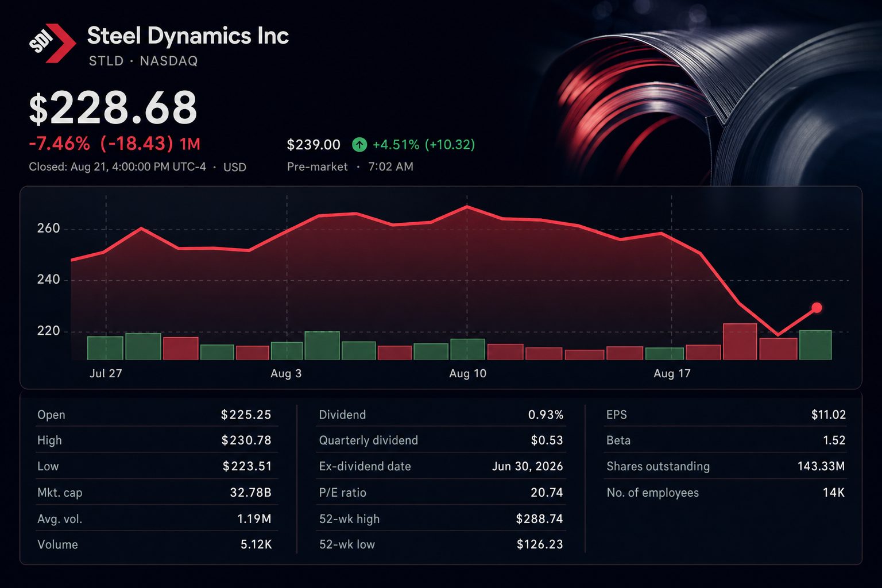882x588 pixels.
Task: Select the 'Aug 3' date axis label
Action: [286, 373]
